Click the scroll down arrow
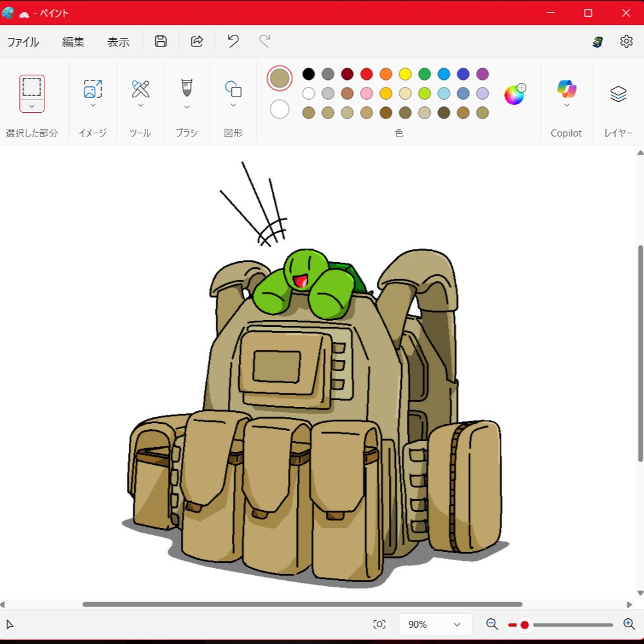The height and width of the screenshot is (644, 644). 640,593
